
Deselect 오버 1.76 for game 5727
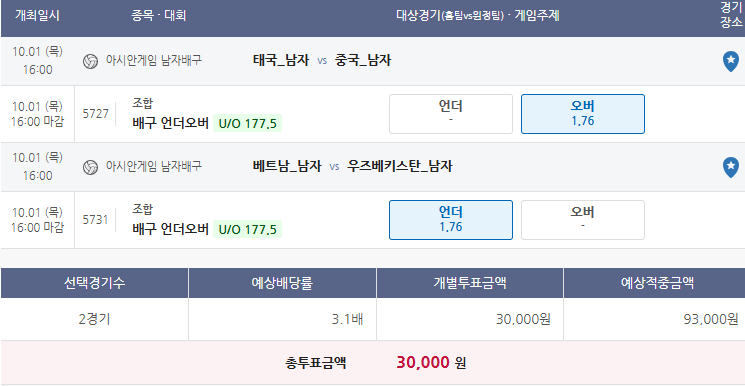[583, 114]
